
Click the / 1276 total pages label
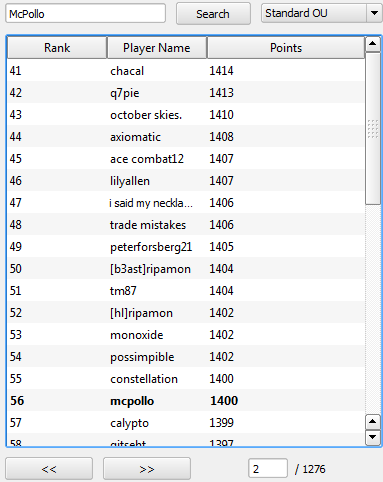pyautogui.click(x=310, y=469)
